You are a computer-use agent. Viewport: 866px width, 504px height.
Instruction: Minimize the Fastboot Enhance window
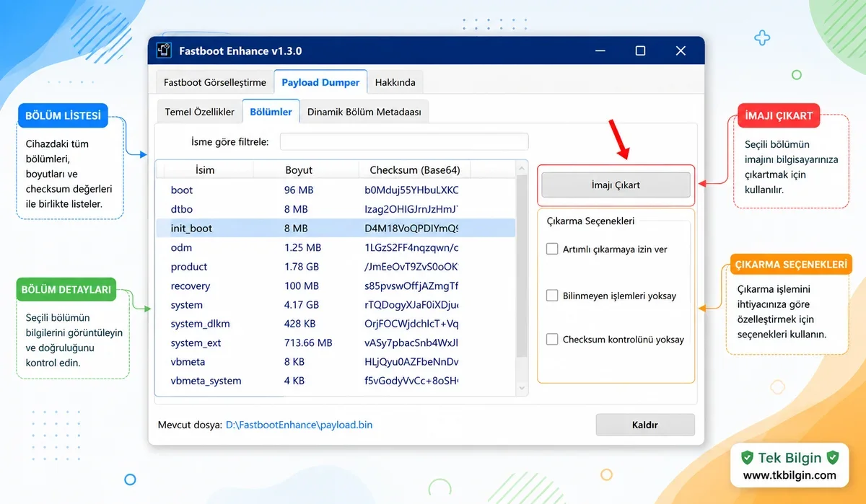pos(600,51)
